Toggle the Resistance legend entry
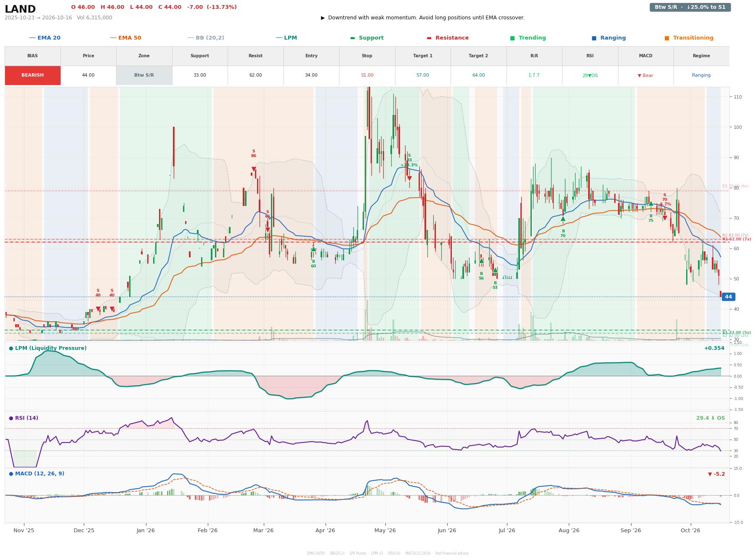Image resolution: width=756 pixels, height=560 pixels. click(x=448, y=38)
